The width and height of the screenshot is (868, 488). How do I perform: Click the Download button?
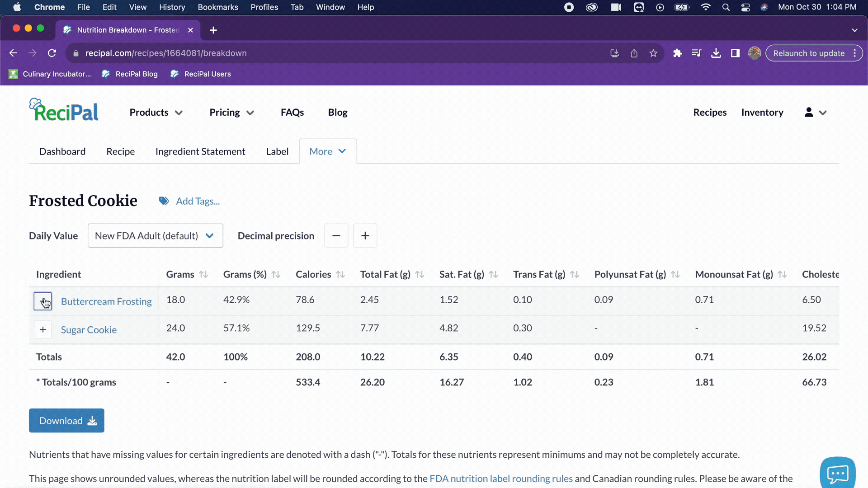(x=66, y=421)
